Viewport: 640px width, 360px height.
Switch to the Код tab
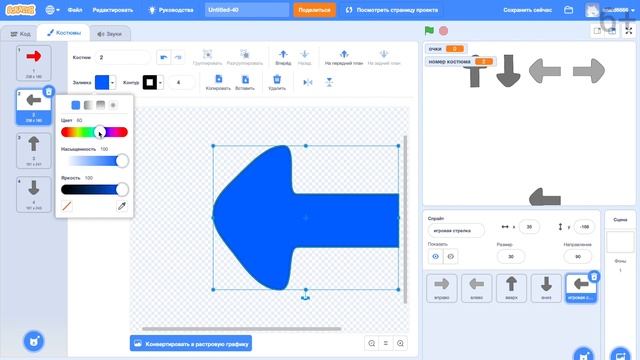click(20, 34)
